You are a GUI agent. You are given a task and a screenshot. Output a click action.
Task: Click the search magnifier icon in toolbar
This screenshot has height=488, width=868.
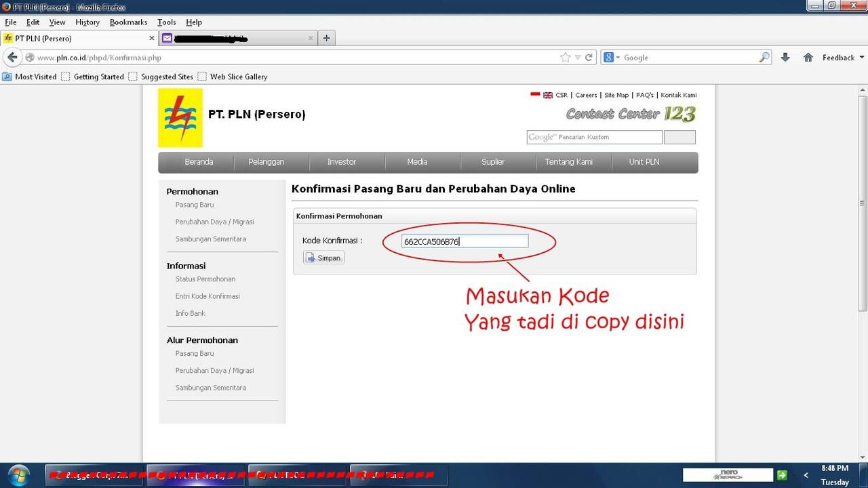point(764,58)
